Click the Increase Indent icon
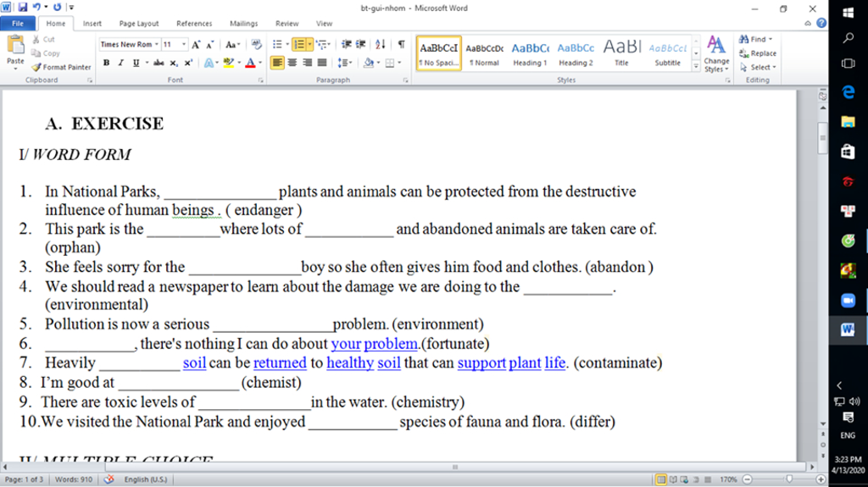 pyautogui.click(x=360, y=44)
